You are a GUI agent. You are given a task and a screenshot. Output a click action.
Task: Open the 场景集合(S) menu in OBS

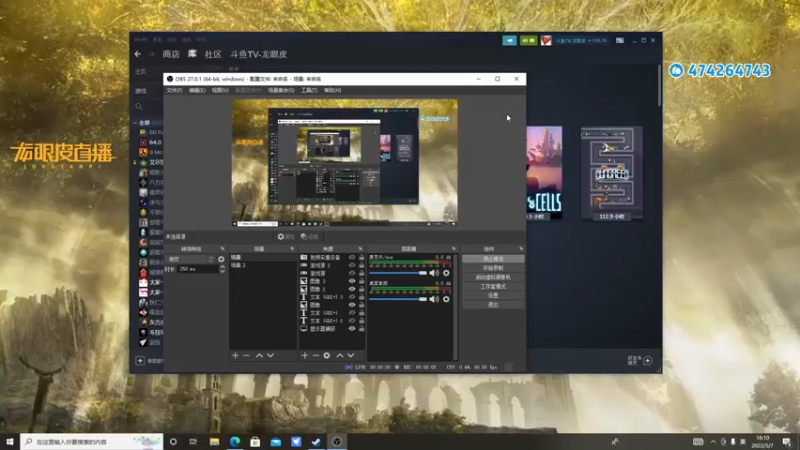(281, 90)
